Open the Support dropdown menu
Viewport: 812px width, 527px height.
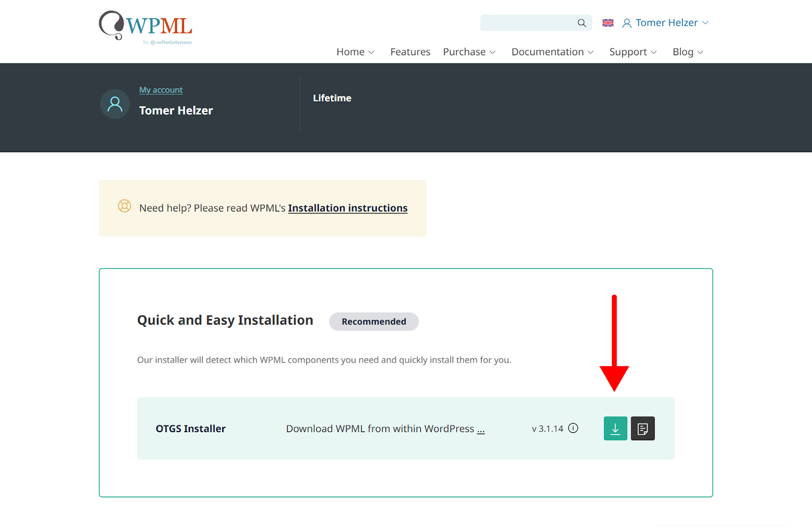pyautogui.click(x=633, y=52)
